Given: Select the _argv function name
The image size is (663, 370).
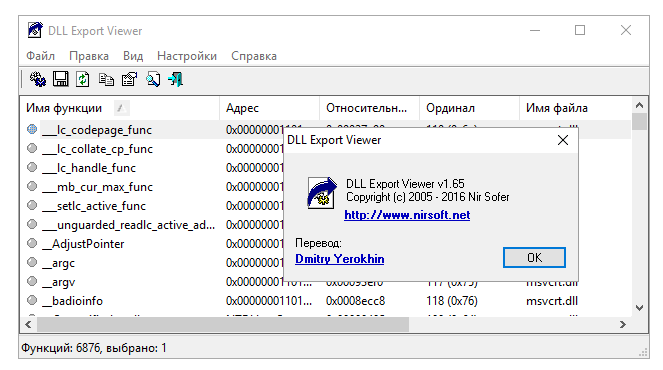Looking at the screenshot, I should click(58, 282).
